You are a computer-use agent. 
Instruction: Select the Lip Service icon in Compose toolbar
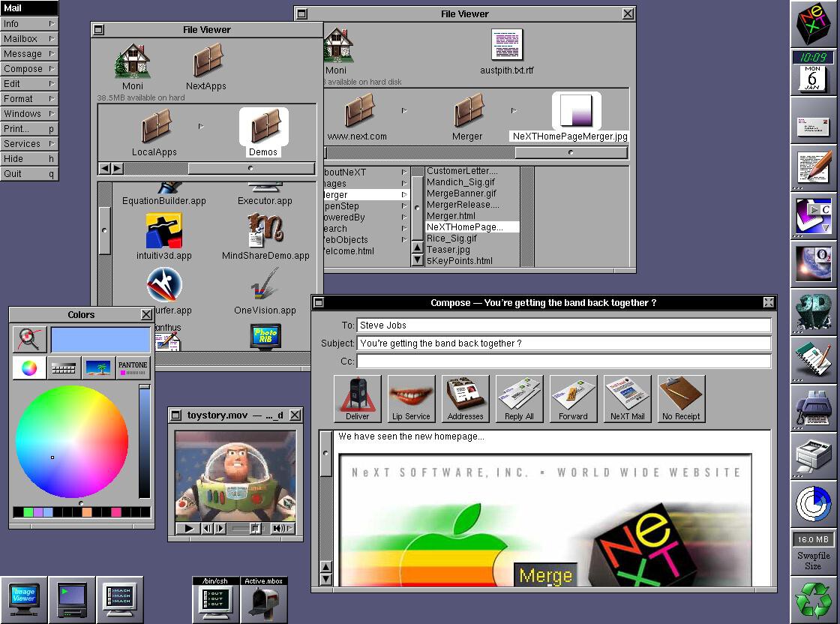tap(411, 396)
